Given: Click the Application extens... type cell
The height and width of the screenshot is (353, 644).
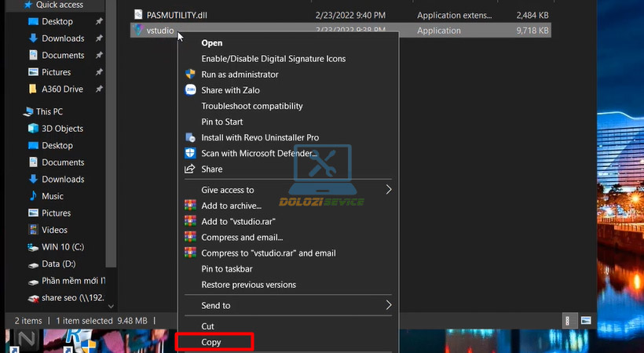Looking at the screenshot, I should click(454, 15).
